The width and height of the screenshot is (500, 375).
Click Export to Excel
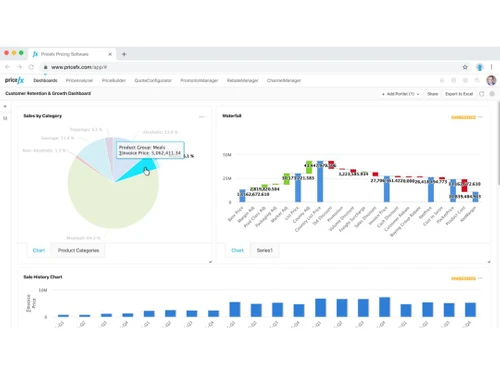(x=459, y=94)
